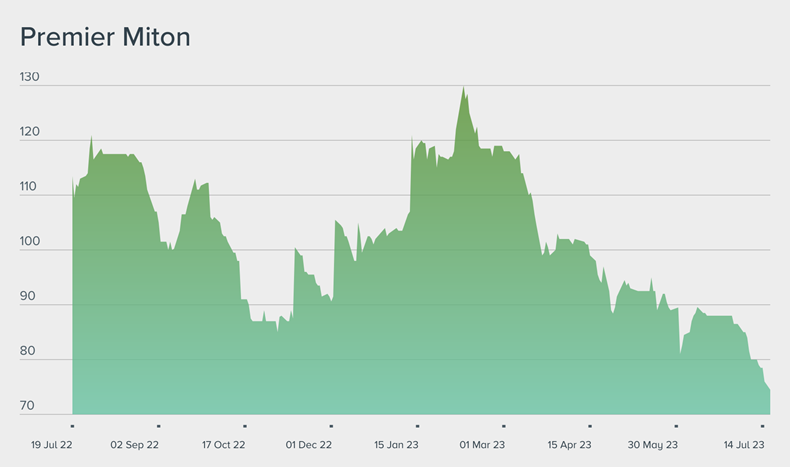Click the 70 y-axis label
Image resolution: width=790 pixels, height=467 pixels.
[29, 407]
